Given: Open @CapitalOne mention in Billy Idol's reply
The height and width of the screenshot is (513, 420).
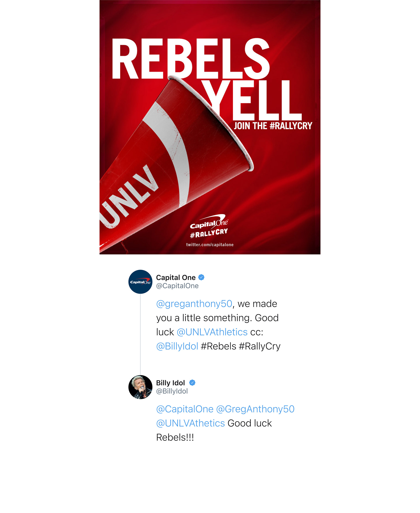Looking at the screenshot, I should click(x=185, y=409).
